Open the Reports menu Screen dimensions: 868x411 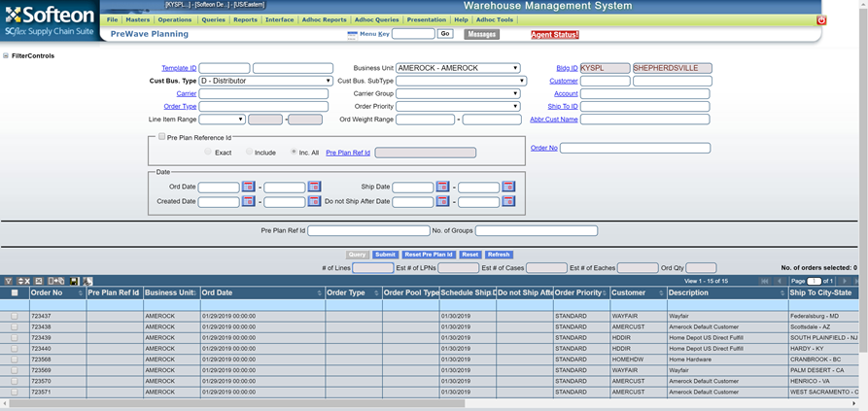tap(245, 19)
